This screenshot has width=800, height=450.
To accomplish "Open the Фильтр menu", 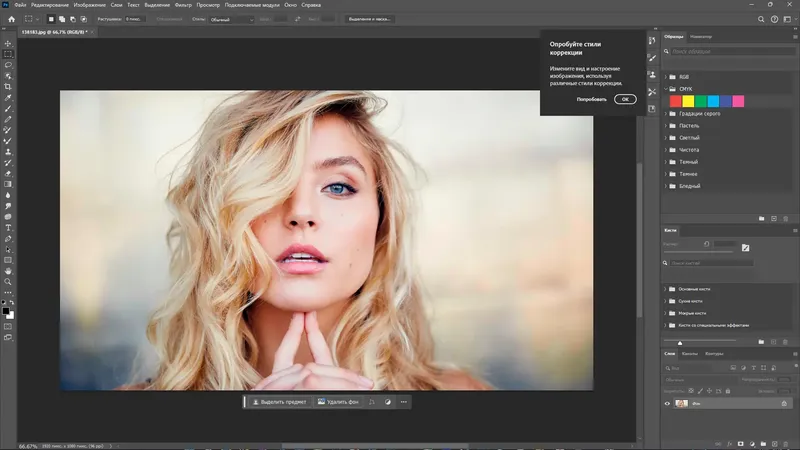I will tap(184, 5).
